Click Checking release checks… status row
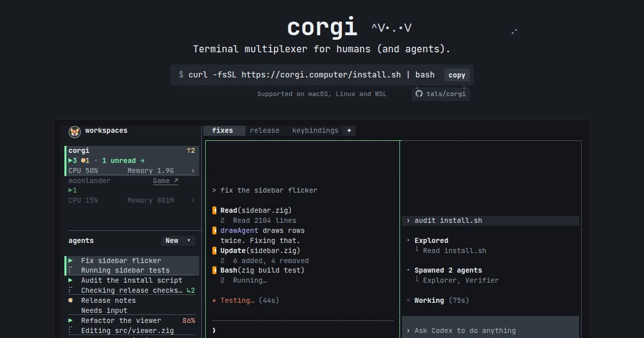 [132, 290]
